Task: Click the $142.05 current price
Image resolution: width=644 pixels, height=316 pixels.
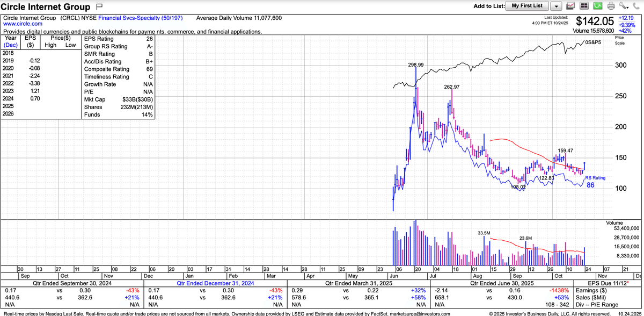Action: coord(595,21)
